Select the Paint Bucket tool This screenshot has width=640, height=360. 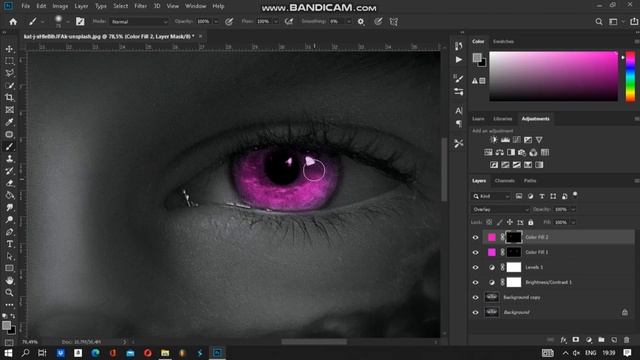9,195
